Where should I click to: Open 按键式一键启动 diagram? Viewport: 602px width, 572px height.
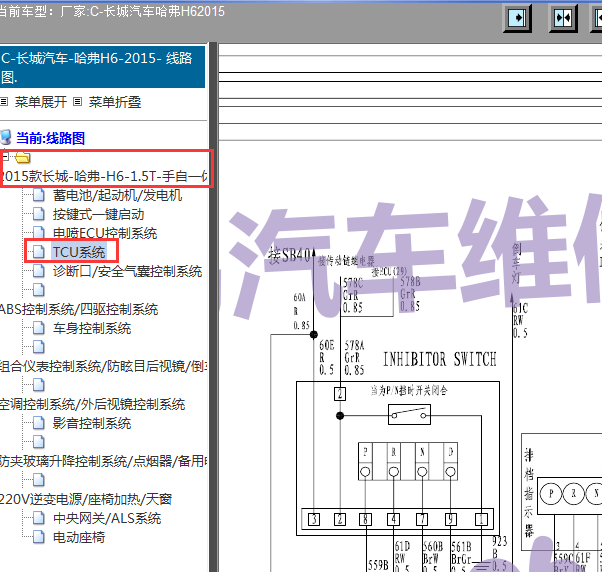99,214
